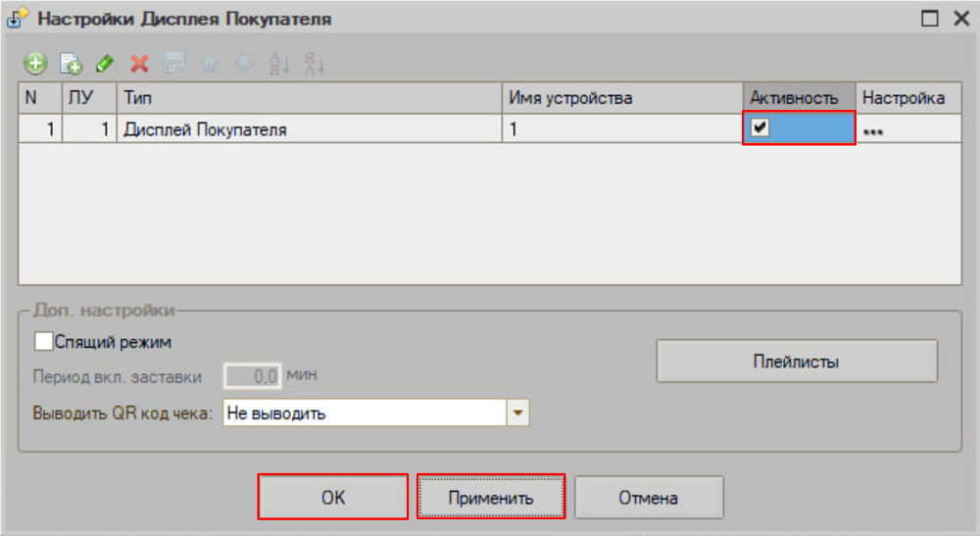
Task: Click the Sort descending toolbar icon
Action: (x=314, y=65)
